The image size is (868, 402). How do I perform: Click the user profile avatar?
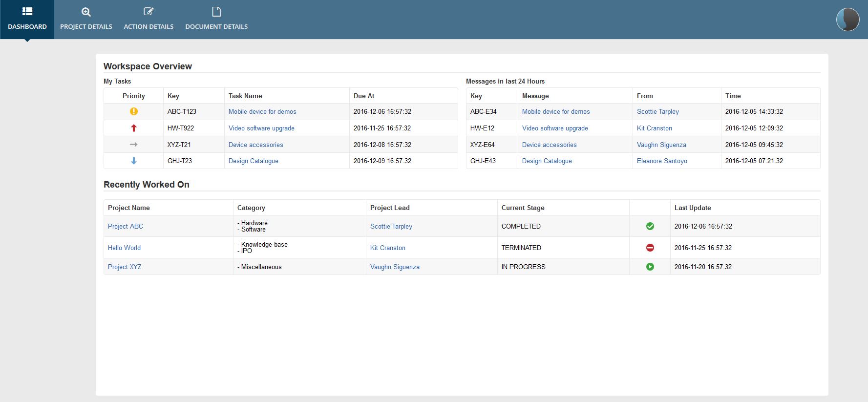(847, 20)
